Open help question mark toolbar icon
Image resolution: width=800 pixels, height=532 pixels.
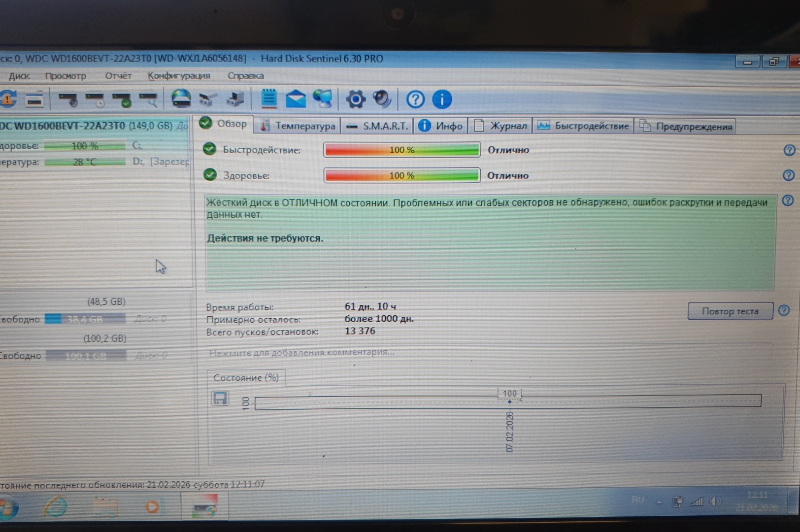click(415, 100)
